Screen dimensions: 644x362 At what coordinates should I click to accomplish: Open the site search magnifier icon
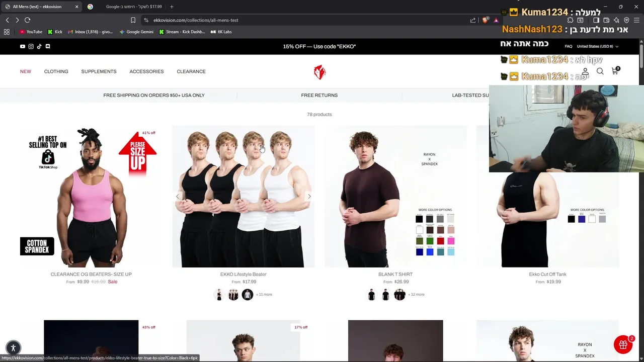click(x=600, y=71)
